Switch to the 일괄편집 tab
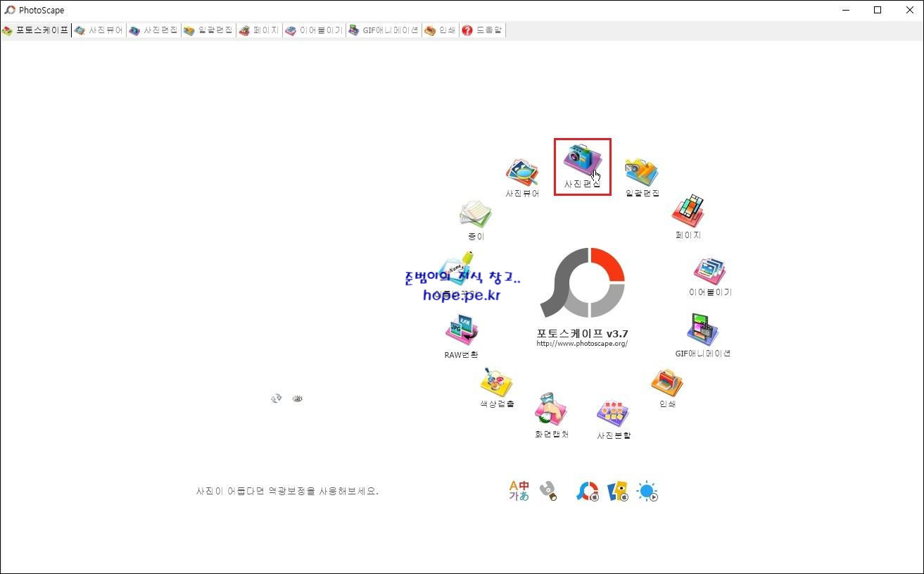Image resolution: width=924 pixels, height=574 pixels. 208,30
